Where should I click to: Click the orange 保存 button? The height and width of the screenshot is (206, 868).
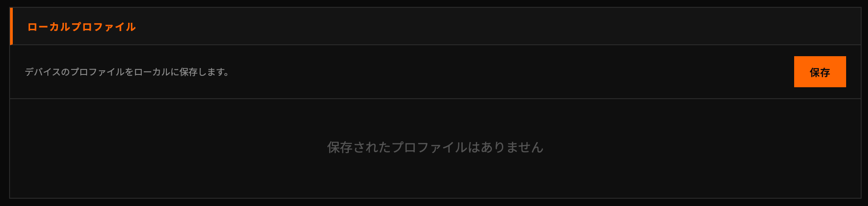coord(820,72)
